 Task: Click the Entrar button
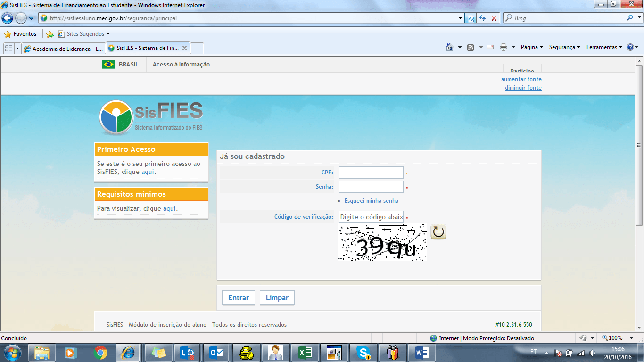point(238,297)
